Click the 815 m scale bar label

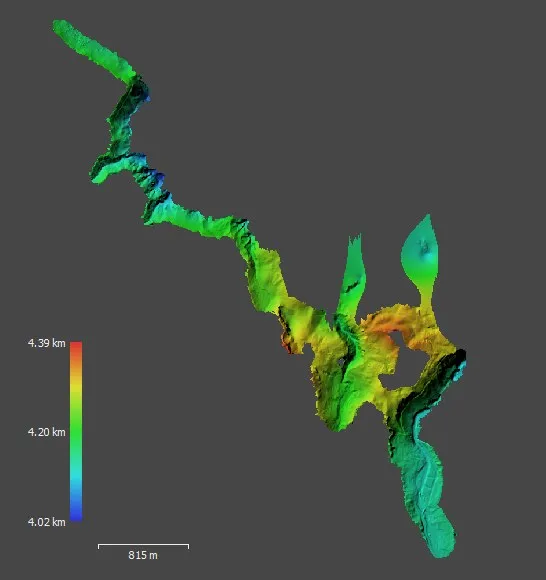143,555
